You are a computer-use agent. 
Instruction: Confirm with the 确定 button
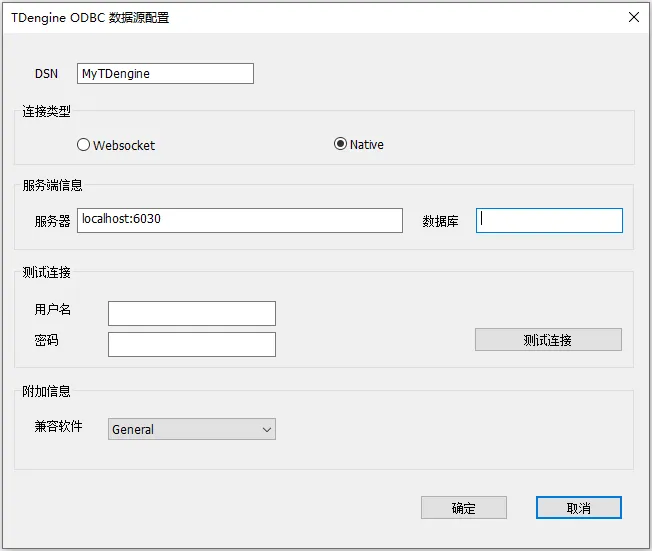(x=463, y=508)
